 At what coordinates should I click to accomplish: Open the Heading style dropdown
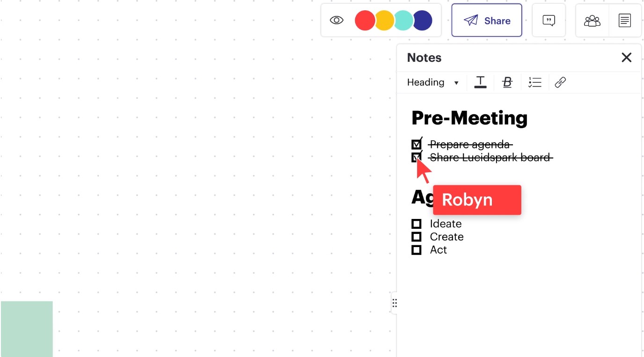coord(432,82)
